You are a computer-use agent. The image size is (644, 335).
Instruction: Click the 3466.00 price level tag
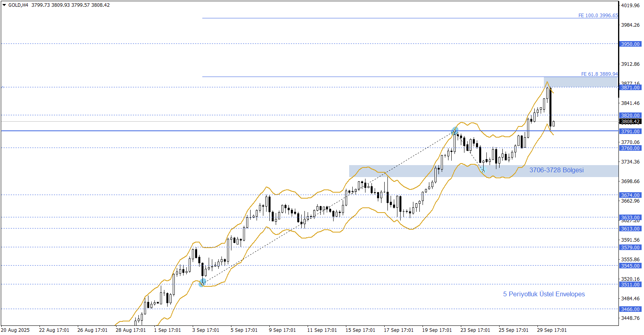pos(630,309)
